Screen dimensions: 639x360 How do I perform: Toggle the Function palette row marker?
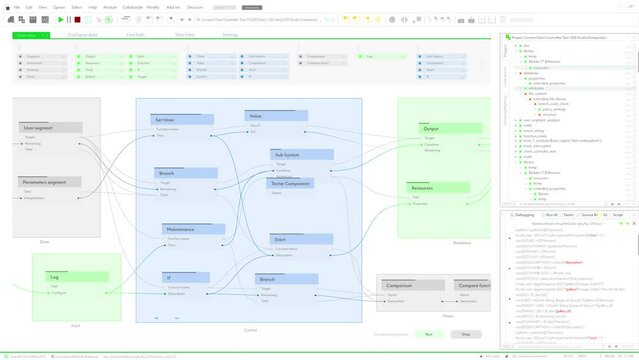[x=131, y=63]
